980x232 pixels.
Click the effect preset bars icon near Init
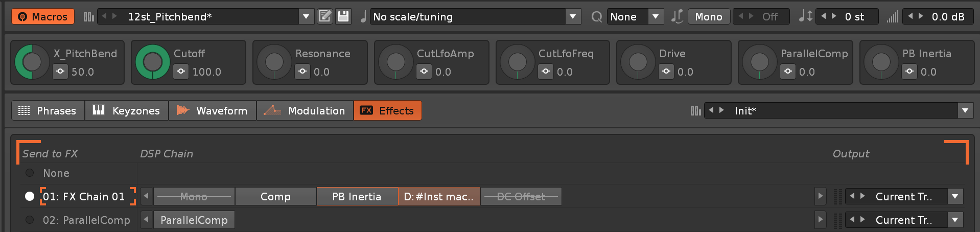click(x=695, y=111)
